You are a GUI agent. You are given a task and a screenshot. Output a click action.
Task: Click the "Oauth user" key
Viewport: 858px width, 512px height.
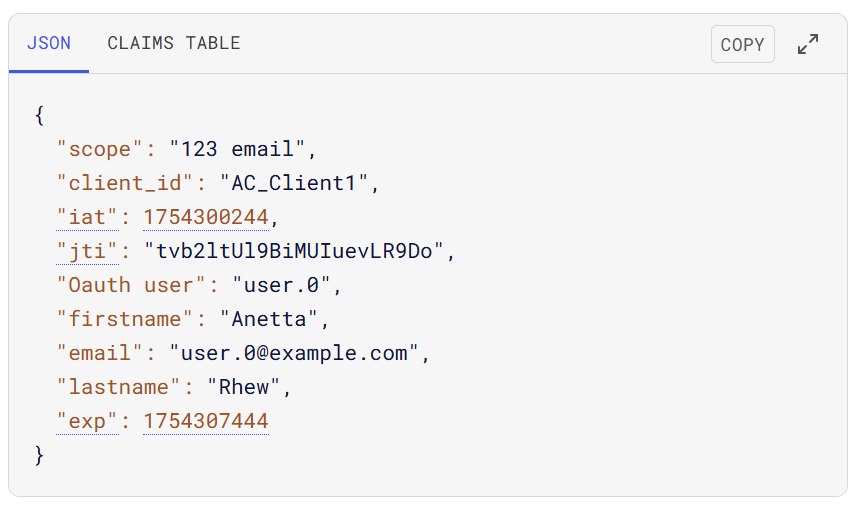[x=131, y=285]
